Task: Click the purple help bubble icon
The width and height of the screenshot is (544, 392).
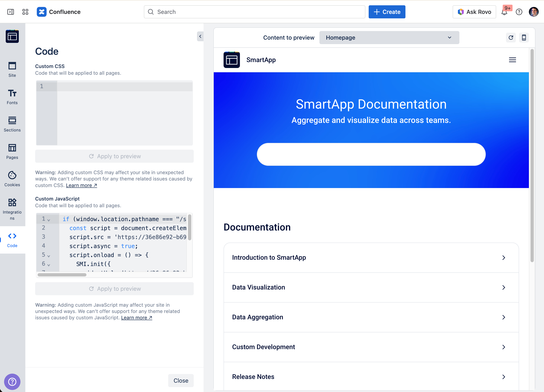Action: [x=12, y=381]
